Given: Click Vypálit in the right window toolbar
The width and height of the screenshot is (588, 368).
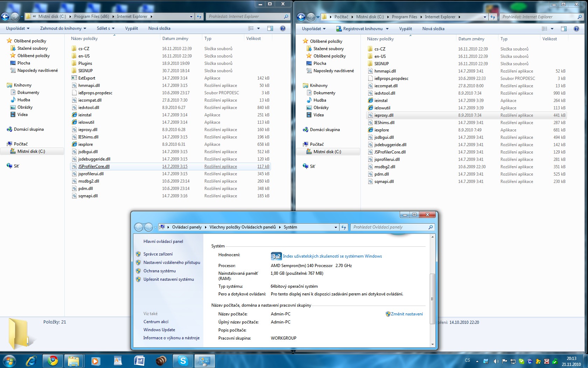Looking at the screenshot, I should click(x=405, y=29).
